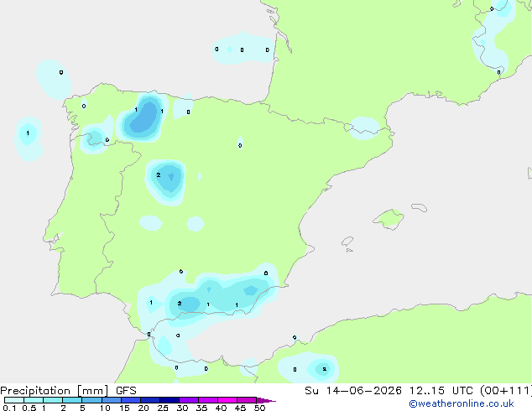Pick the 1–2 mm legend swatch
This screenshot has width=532, height=411.
[53, 400]
